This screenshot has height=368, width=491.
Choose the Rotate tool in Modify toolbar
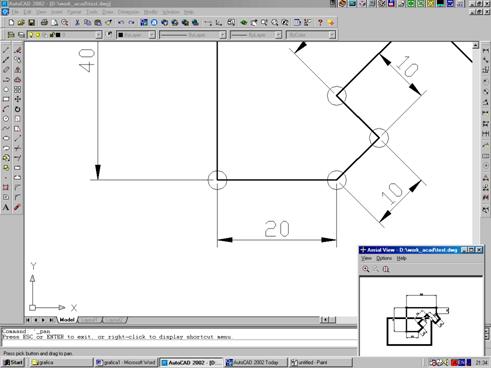tap(18, 109)
